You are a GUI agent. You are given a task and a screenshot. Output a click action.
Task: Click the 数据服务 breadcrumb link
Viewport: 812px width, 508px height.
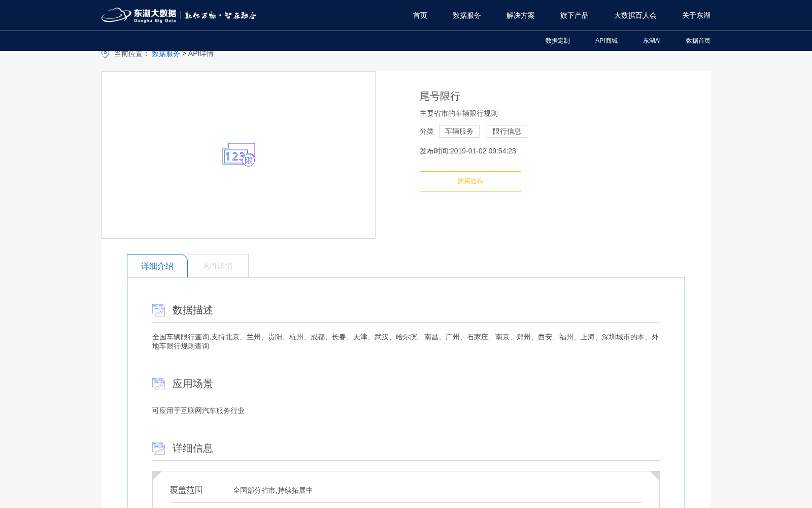coord(166,53)
